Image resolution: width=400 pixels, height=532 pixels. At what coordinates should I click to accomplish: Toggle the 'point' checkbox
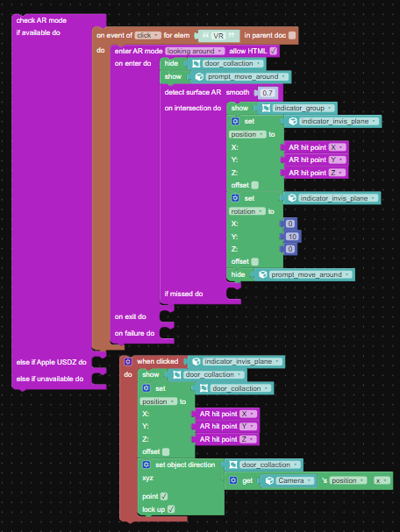[x=164, y=496]
